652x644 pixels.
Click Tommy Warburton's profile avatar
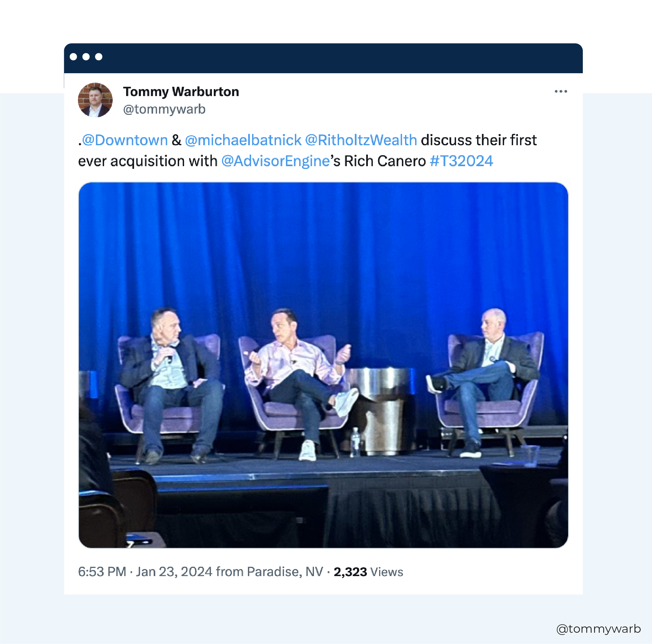click(x=95, y=100)
